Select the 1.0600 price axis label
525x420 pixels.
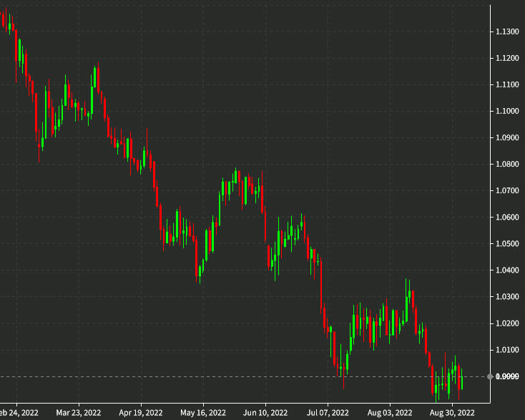tap(507, 218)
